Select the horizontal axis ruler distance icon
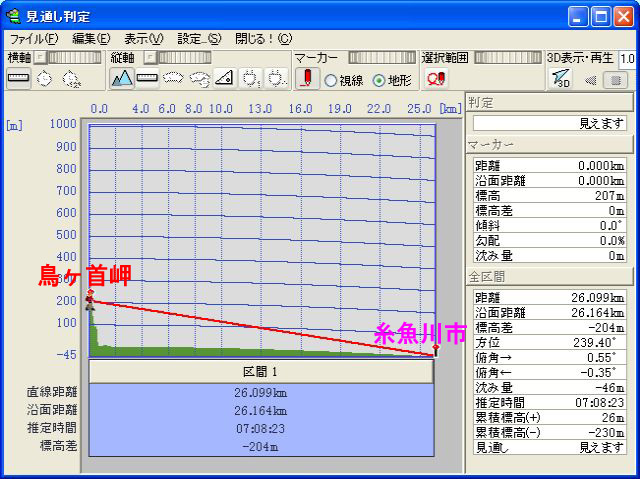This screenshot has width=640, height=479. tap(18, 78)
